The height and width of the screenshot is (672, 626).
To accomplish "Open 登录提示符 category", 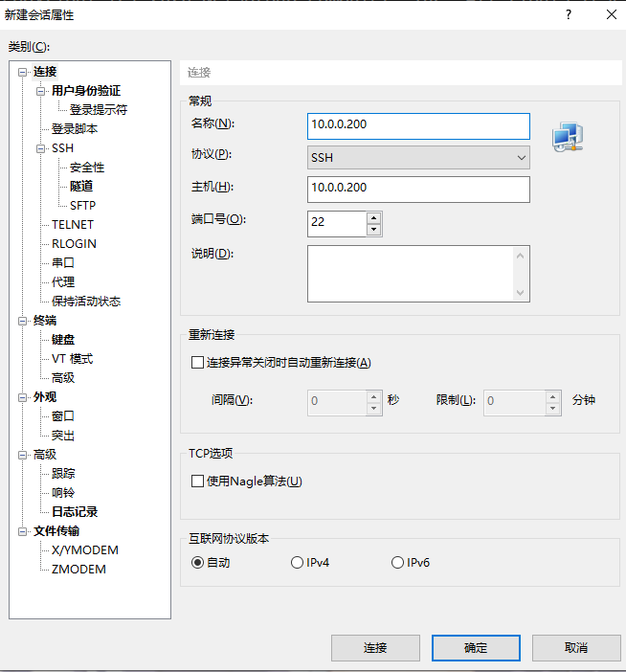I will click(99, 110).
